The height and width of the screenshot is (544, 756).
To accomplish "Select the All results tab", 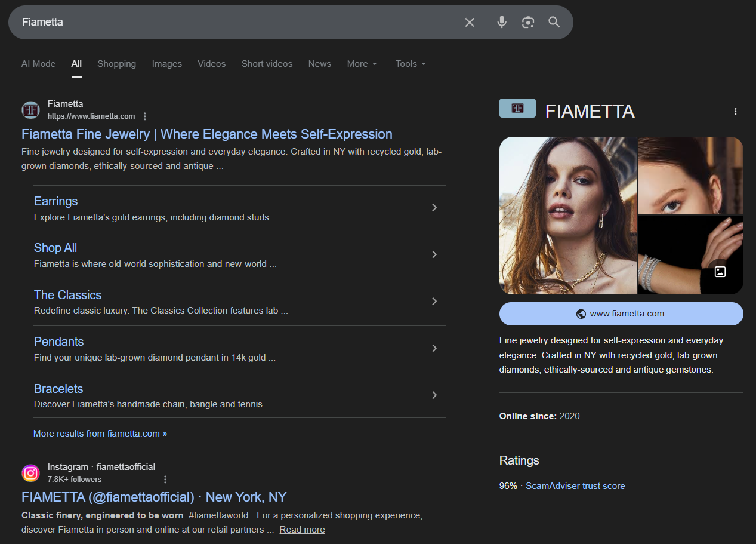I will (x=76, y=64).
